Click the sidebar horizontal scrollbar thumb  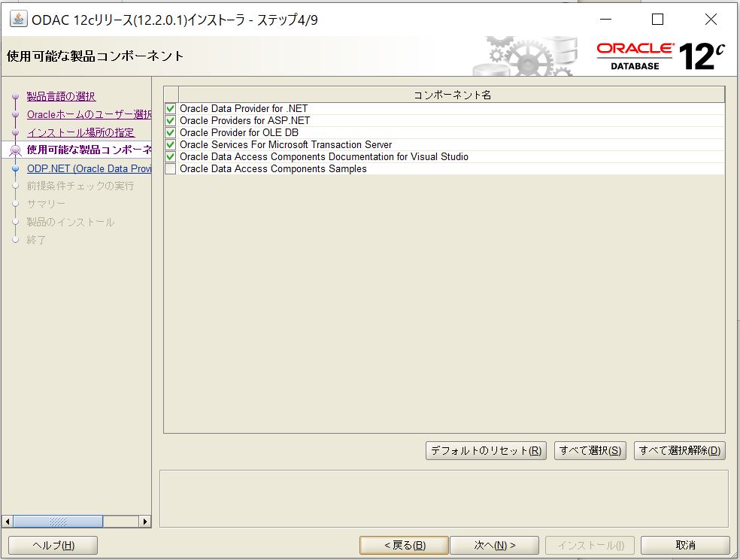[58, 521]
